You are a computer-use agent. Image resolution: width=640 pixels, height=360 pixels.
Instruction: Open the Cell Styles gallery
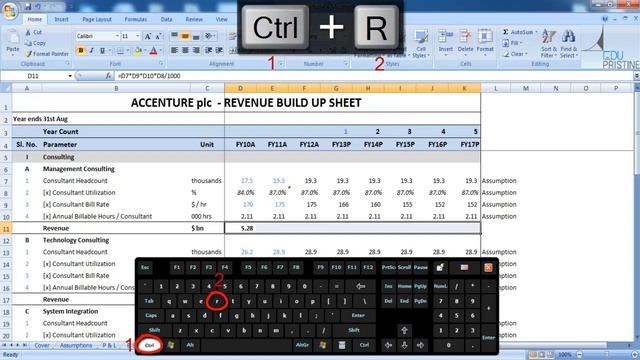420,44
